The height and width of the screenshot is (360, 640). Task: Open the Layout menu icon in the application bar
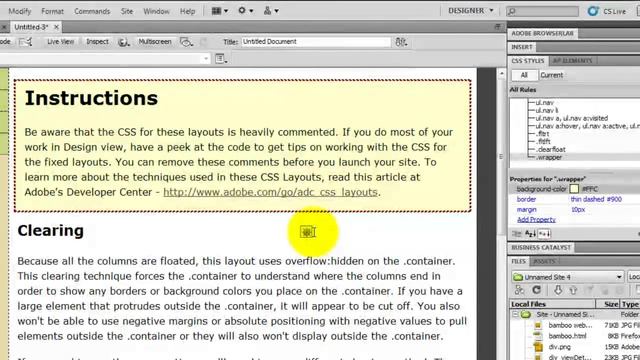click(219, 11)
